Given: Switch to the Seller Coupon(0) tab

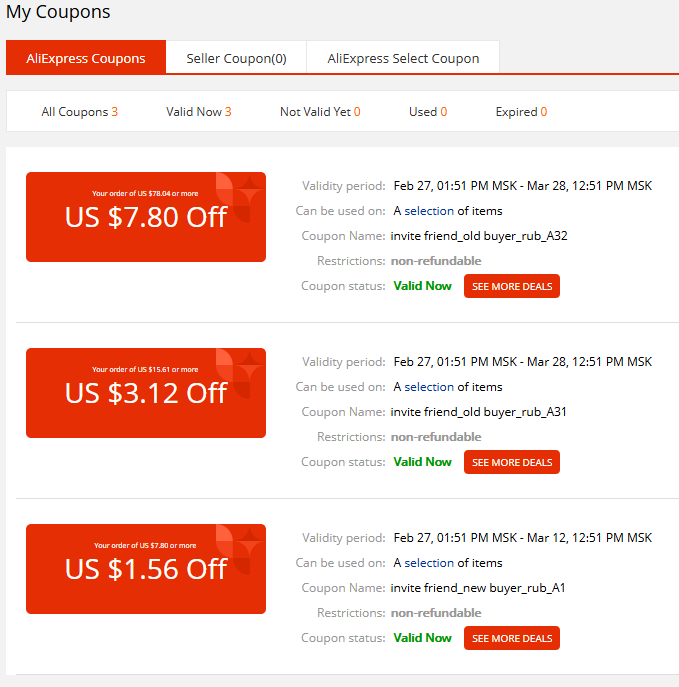Looking at the screenshot, I should (236, 58).
